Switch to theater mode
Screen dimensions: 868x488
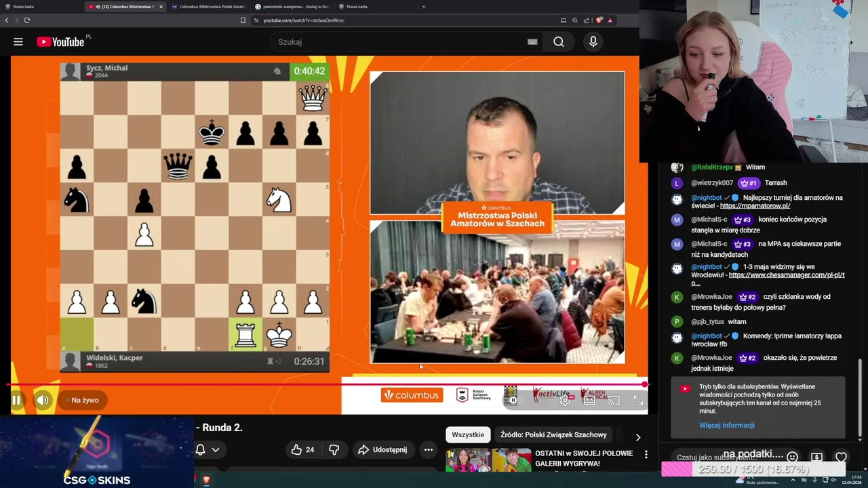tap(589, 400)
